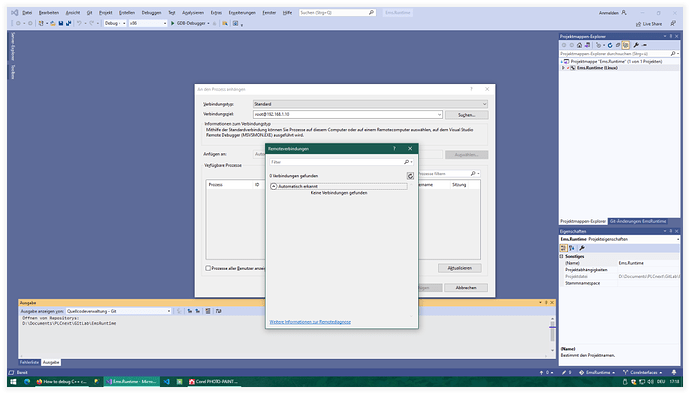
Task: Open the Debuggen menu
Action: (x=151, y=13)
